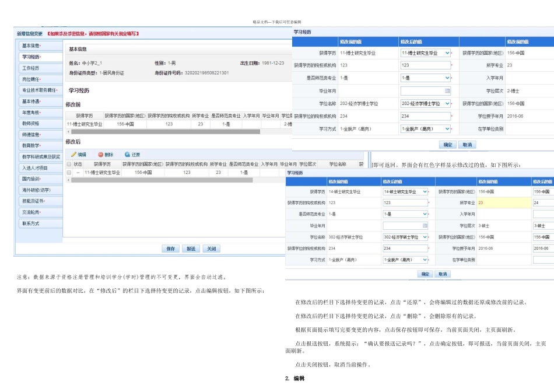Viewport: 554px width, 392px height.
Task: Open the 国内培训 sidebar tab
Action: pos(40,179)
